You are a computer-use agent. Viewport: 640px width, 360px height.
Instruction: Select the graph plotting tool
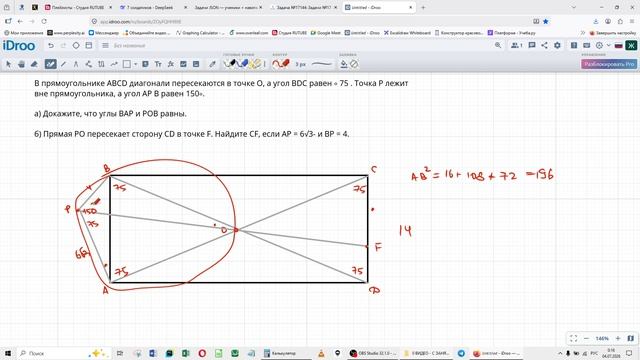point(183,64)
